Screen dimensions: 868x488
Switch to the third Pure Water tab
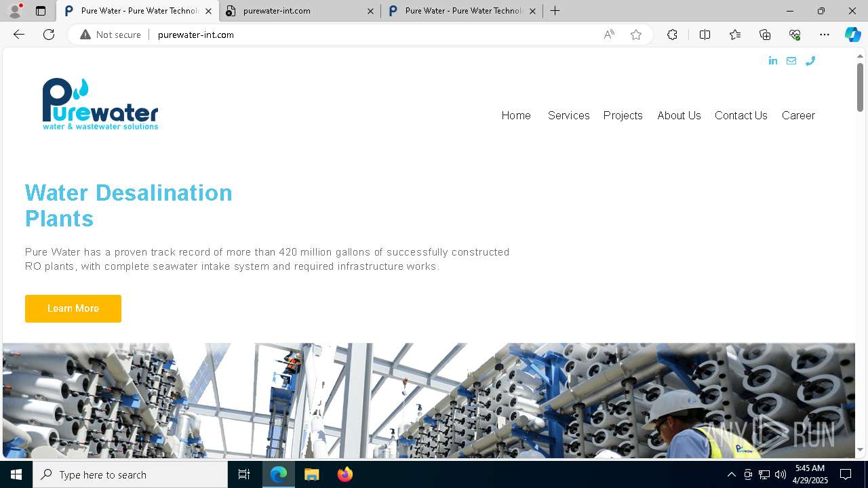(462, 11)
